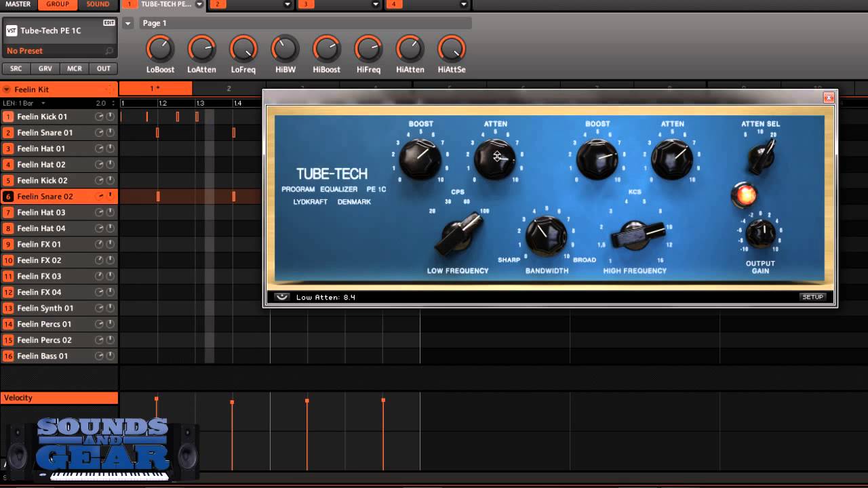Toggle the glowing orange bypass lamp on Tube-Tech

pyautogui.click(x=744, y=195)
